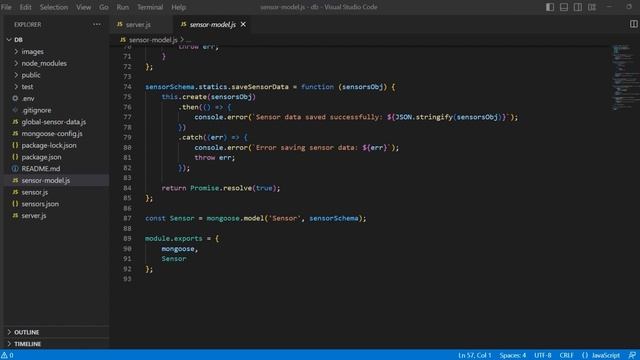Toggle secondary sidebar layout icon
Viewport: 640px width, 360px height.
[x=578, y=7]
